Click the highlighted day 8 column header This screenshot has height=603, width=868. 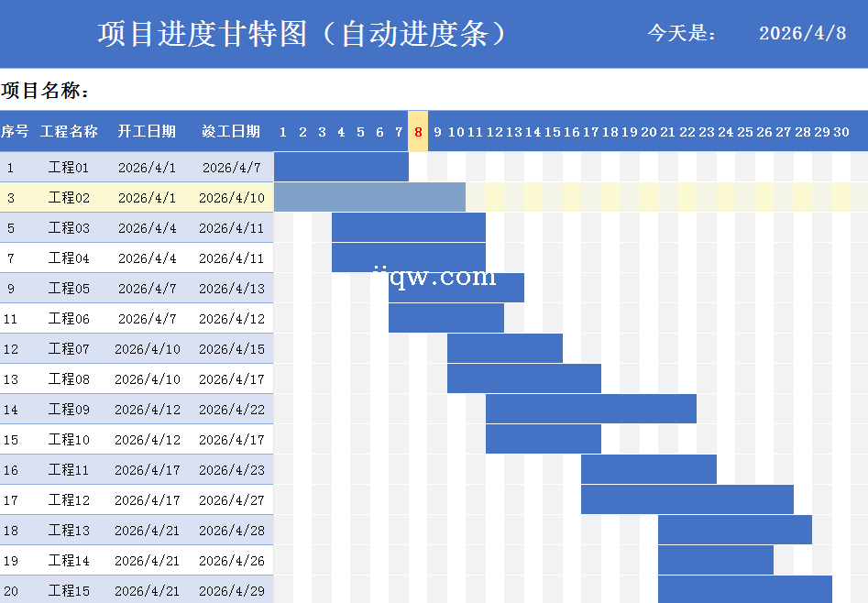pos(418,132)
